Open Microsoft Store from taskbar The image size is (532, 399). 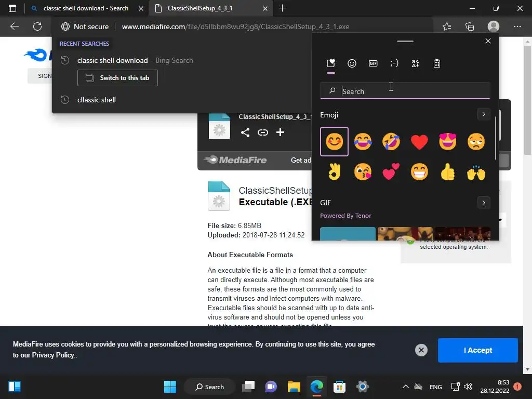pos(339,387)
